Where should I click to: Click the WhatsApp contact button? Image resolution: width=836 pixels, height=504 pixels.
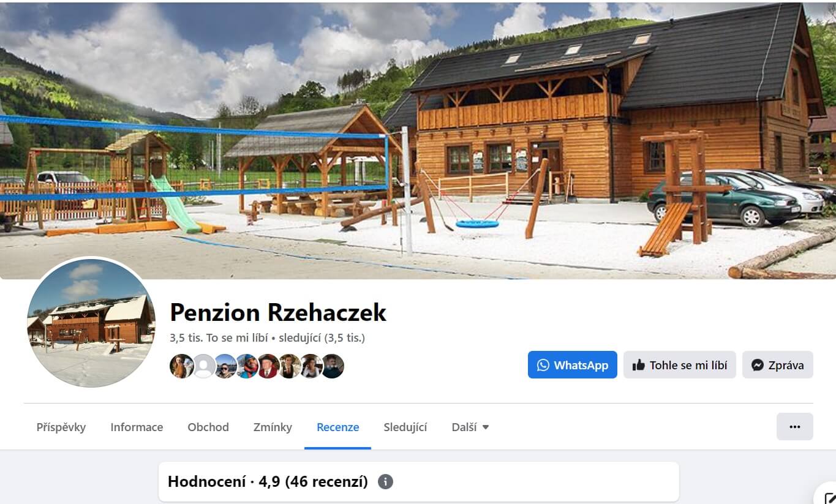pos(572,365)
